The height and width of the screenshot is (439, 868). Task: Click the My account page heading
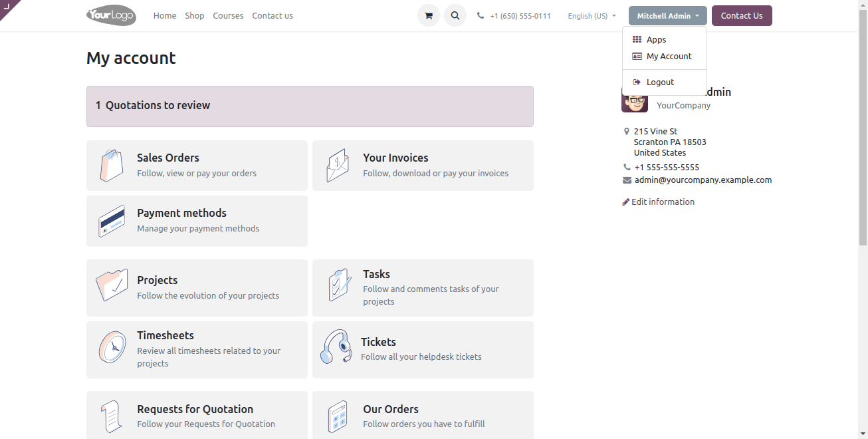coord(131,58)
